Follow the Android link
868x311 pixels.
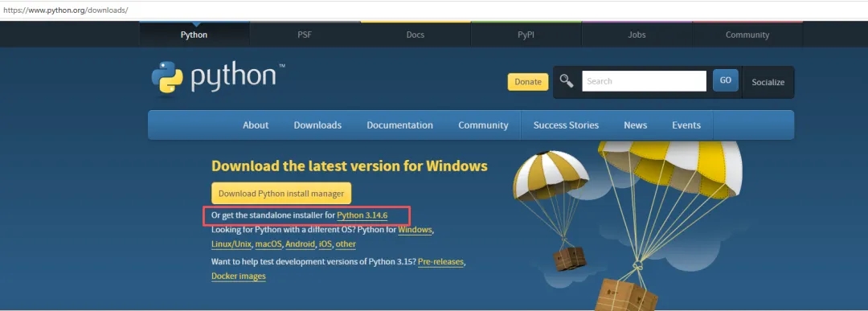point(301,244)
